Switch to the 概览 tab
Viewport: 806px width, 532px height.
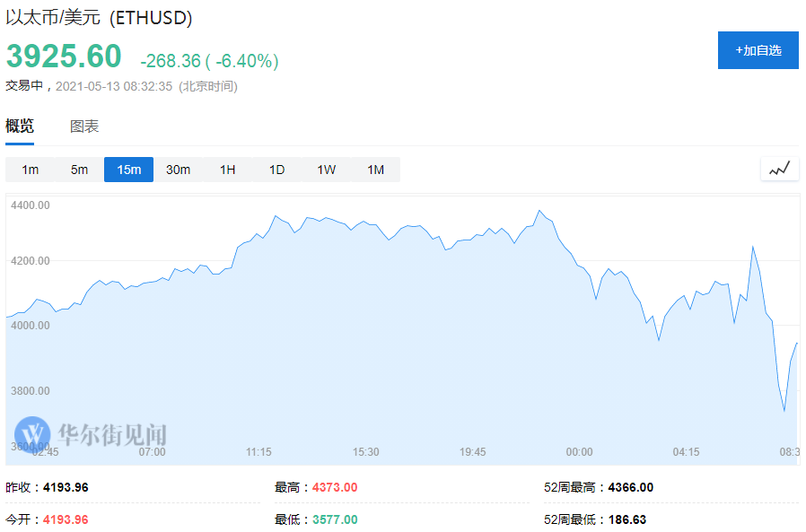[x=20, y=126]
